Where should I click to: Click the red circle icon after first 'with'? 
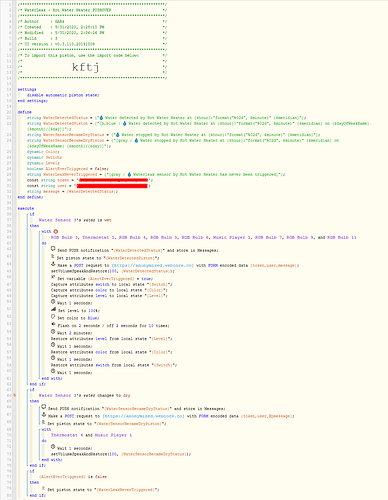coord(56,231)
